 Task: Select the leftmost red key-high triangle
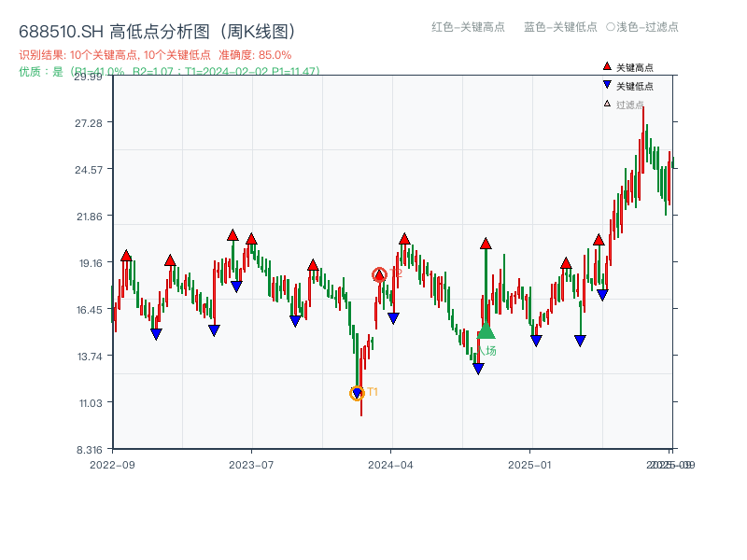pos(126,256)
